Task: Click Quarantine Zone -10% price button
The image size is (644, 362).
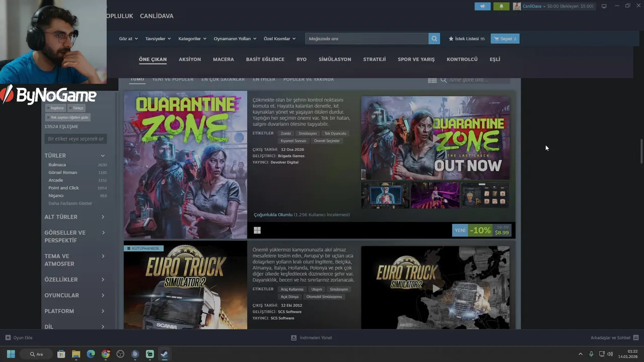Action: (481, 230)
